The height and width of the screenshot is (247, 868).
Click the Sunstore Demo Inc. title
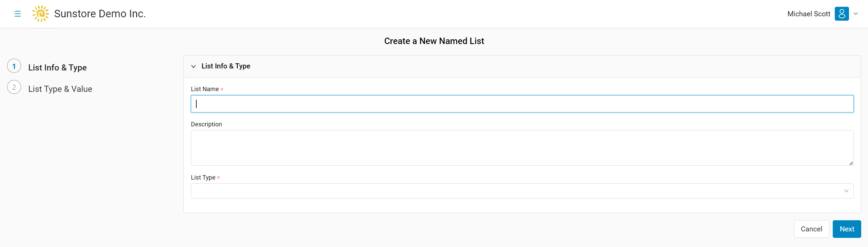click(100, 14)
